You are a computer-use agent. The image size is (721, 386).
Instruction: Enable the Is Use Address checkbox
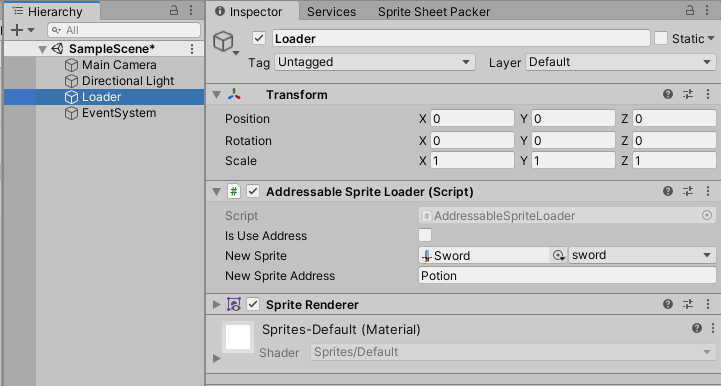(x=425, y=235)
